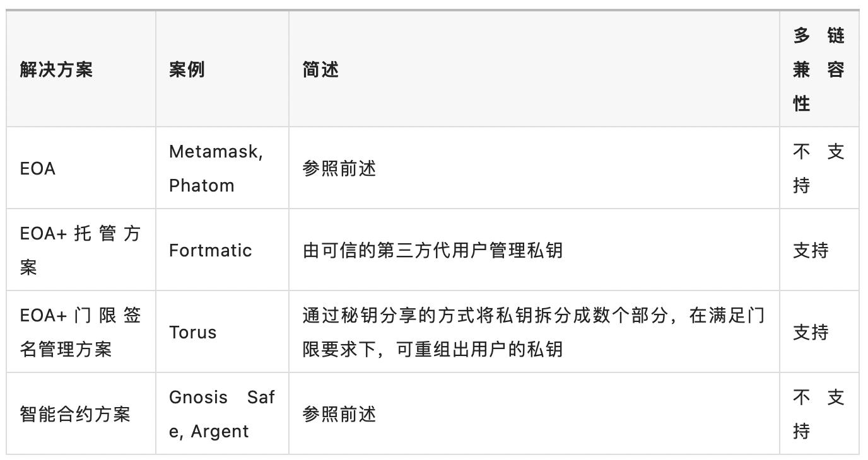
Task: Click the Gnosis Safe, Argent cell
Action: point(221,414)
